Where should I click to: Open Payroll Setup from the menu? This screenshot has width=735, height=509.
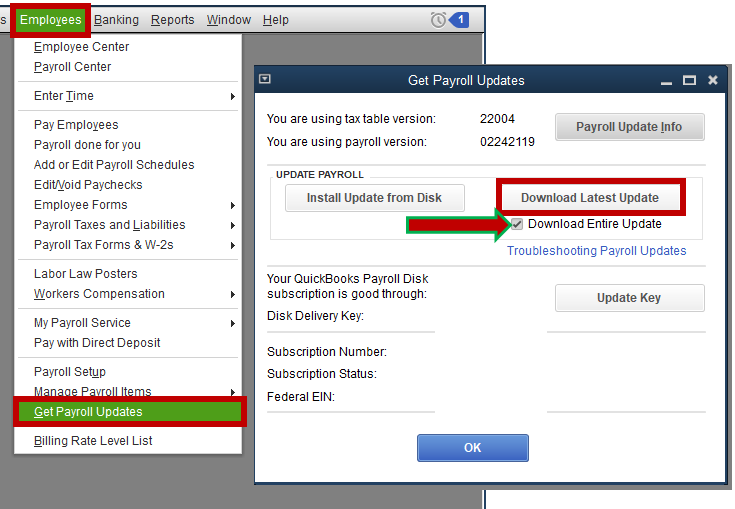70,372
